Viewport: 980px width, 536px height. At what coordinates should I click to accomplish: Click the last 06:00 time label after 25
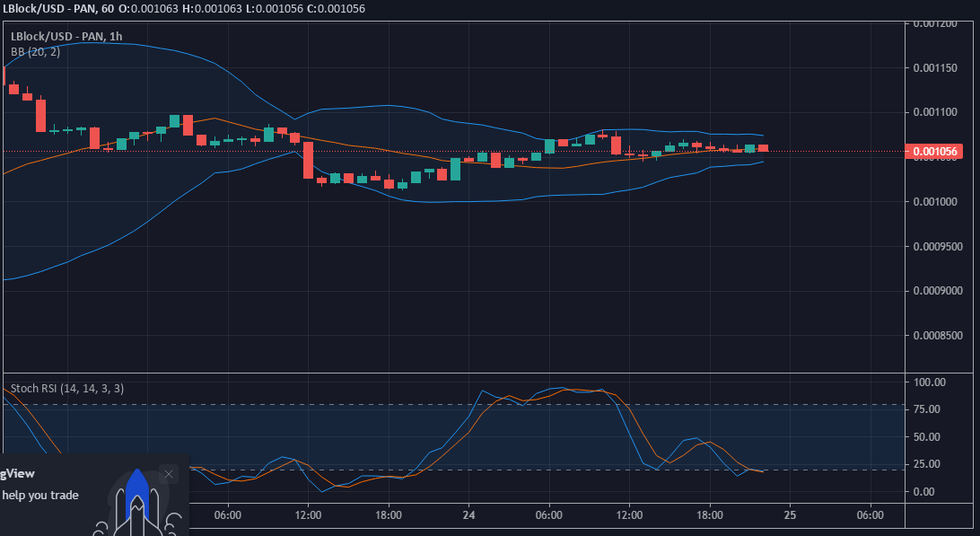pos(870,515)
